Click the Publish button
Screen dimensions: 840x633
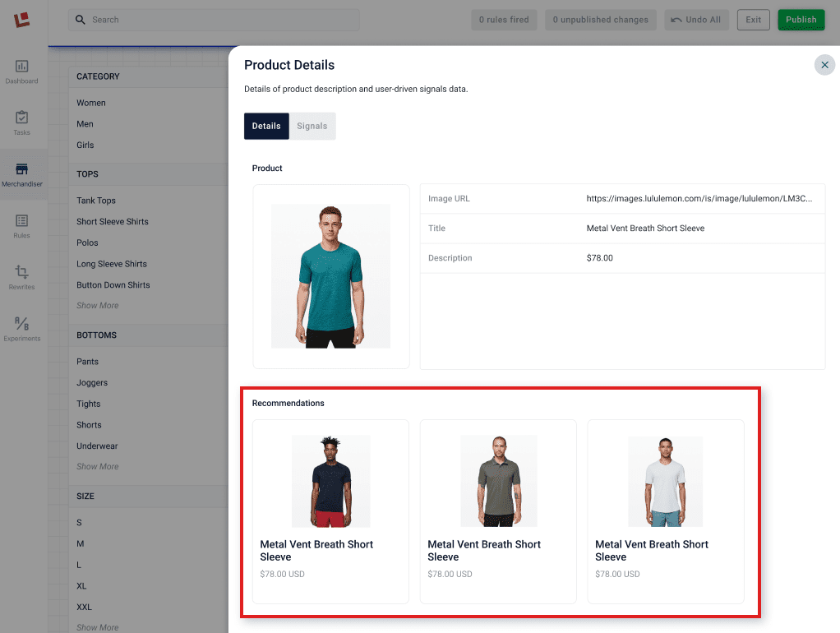(x=801, y=20)
